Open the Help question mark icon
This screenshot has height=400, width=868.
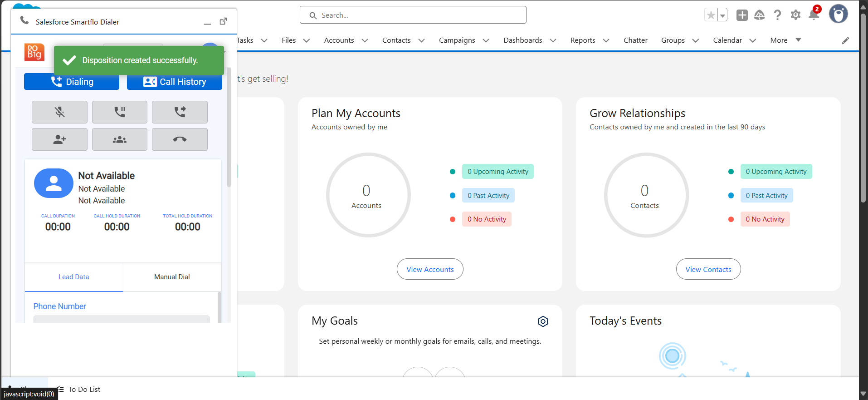777,15
